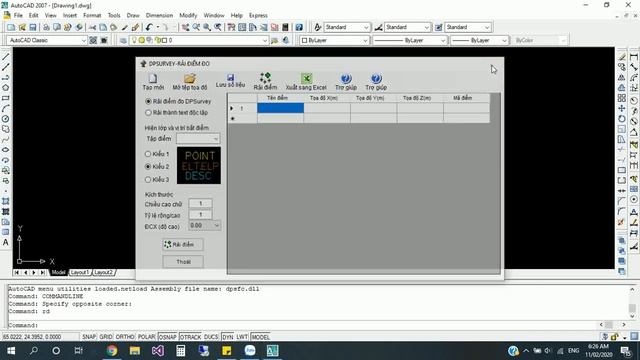The height and width of the screenshot is (360, 640).
Task: Switch to the Layout1 tab
Action: 80,272
